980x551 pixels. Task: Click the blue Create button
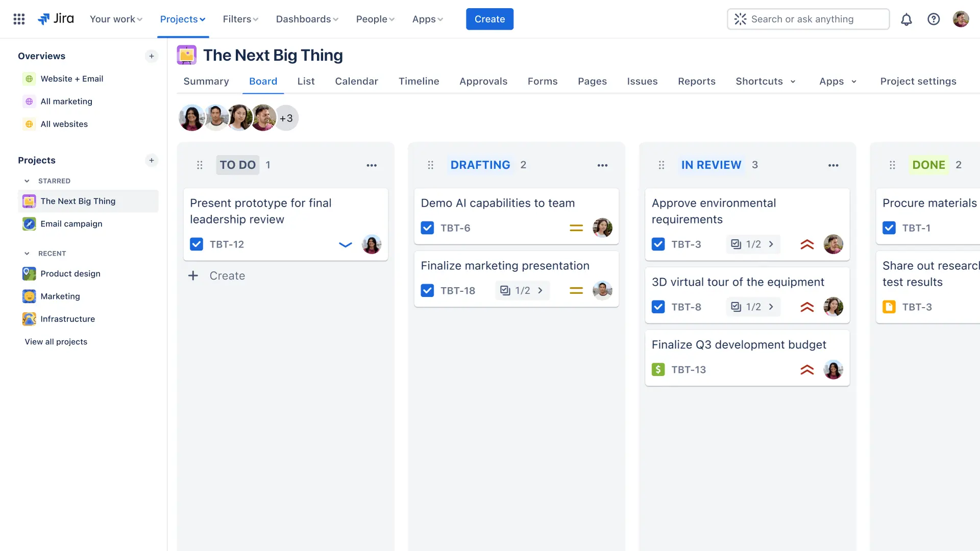489,19
